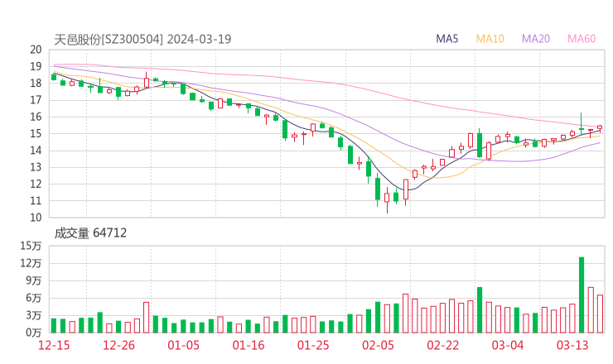Click the 成交量 64712 volume label

(x=90, y=233)
